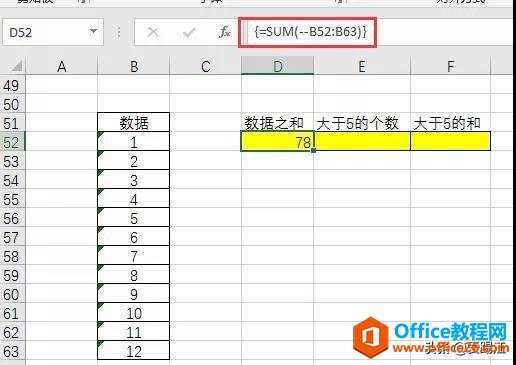
Task: Click the cell containing value 1
Action: click(x=134, y=142)
